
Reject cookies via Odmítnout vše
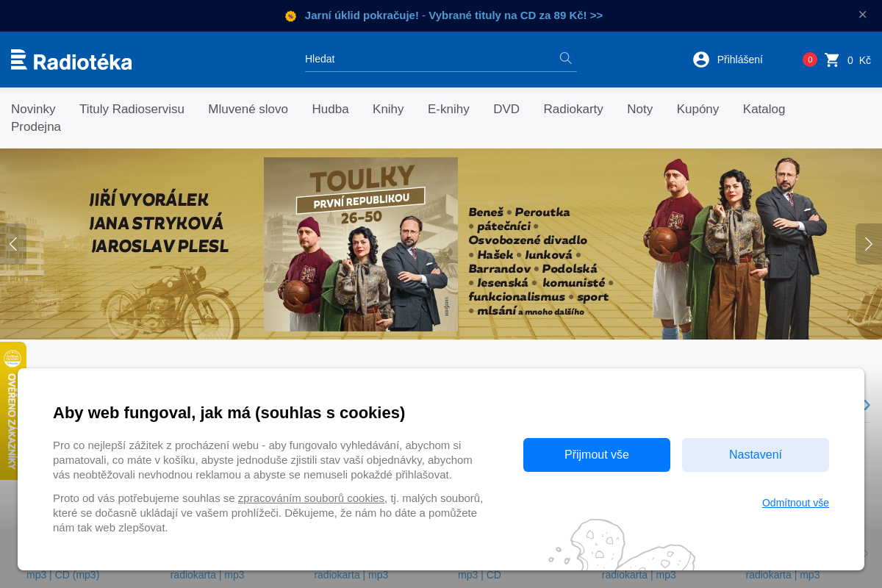click(795, 503)
